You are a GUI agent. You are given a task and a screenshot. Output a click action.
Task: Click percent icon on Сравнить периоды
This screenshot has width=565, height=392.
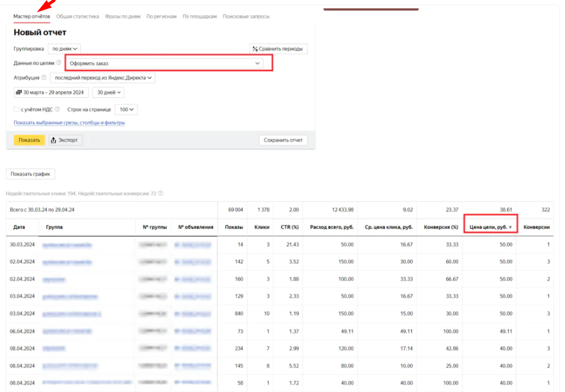pos(255,49)
